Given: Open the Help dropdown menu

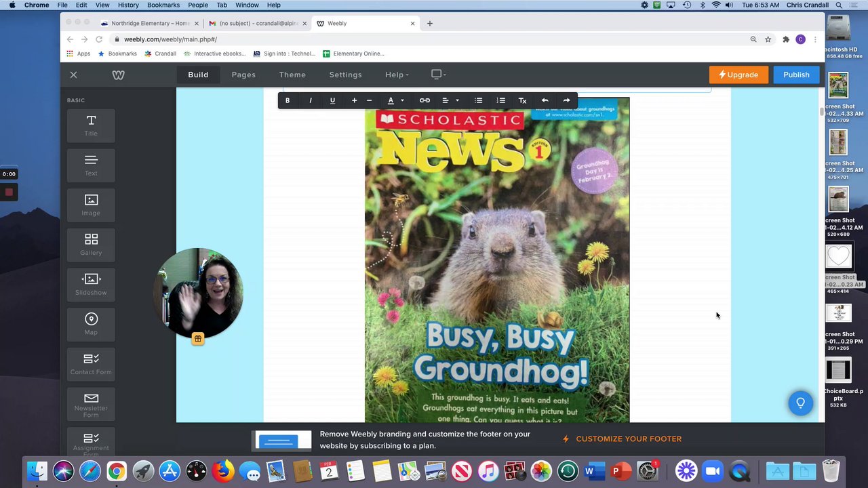Looking at the screenshot, I should (397, 75).
